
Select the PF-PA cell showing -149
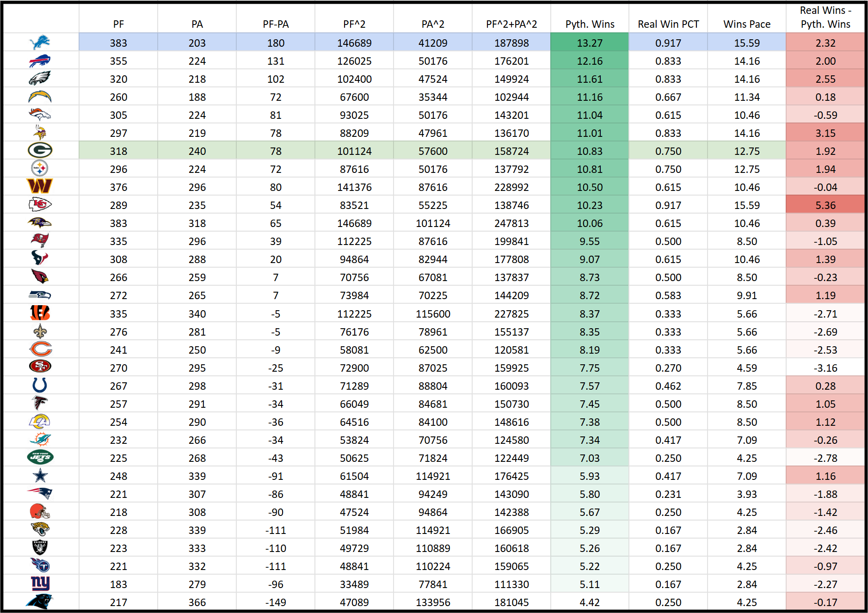coord(276,602)
